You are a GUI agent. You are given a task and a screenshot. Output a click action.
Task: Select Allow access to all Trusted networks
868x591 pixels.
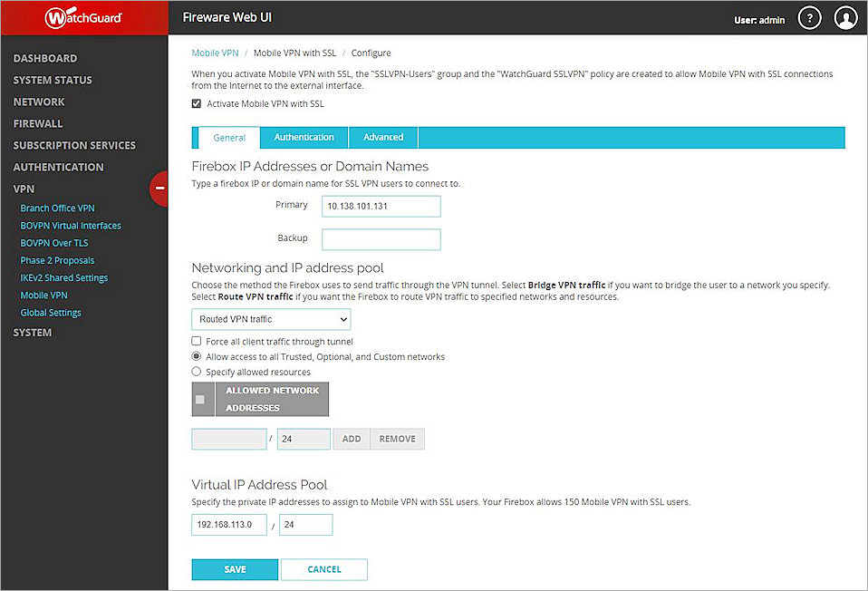click(196, 356)
